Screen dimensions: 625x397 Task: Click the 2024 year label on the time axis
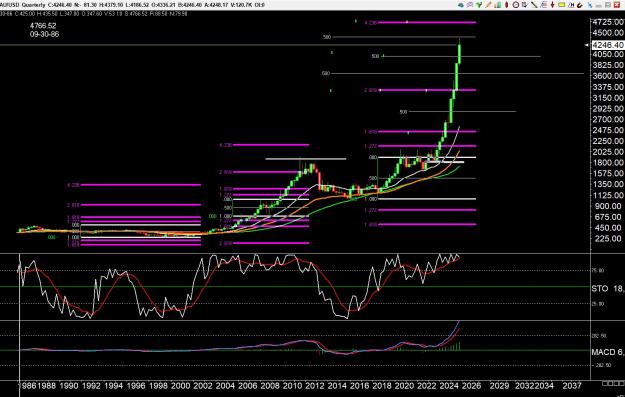point(449,386)
